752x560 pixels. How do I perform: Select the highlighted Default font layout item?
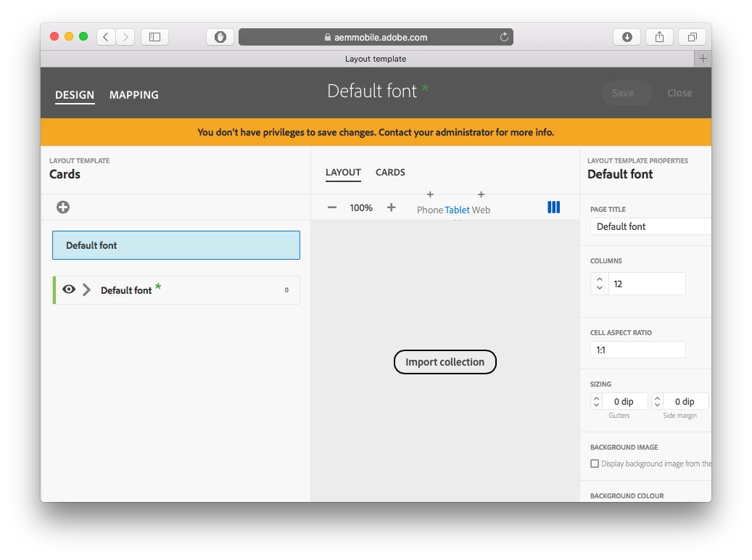pos(176,245)
